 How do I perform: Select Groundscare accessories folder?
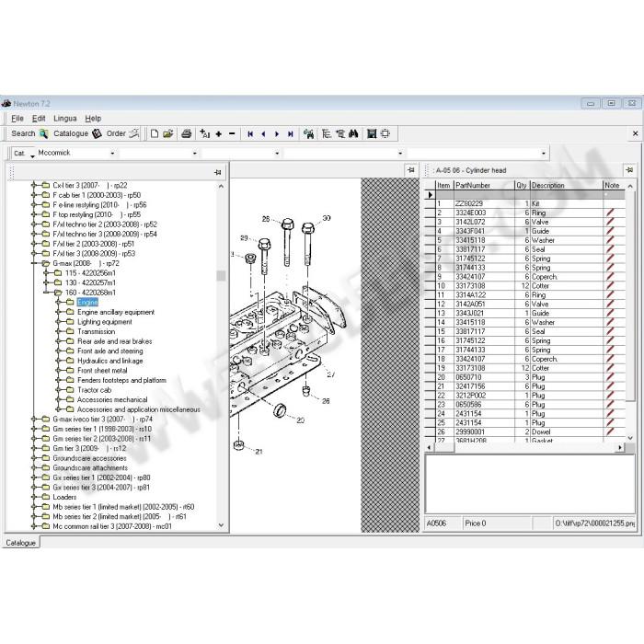click(89, 458)
